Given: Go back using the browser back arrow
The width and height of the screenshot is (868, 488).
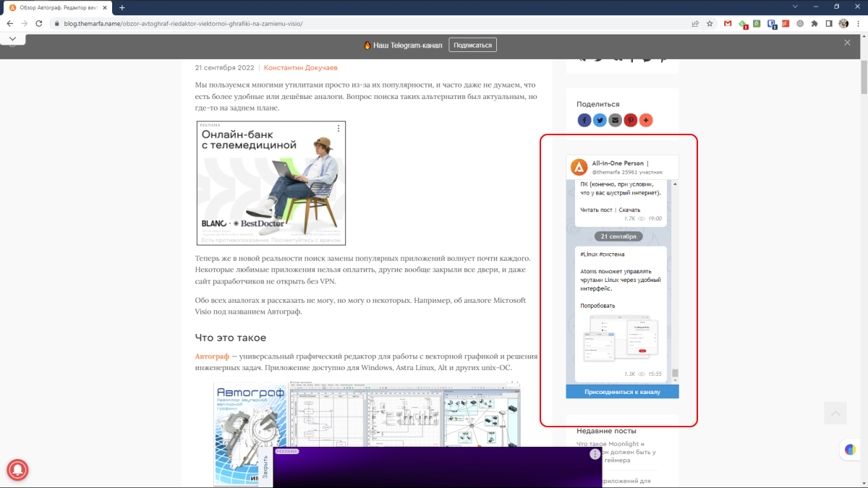Looking at the screenshot, I should [x=9, y=23].
